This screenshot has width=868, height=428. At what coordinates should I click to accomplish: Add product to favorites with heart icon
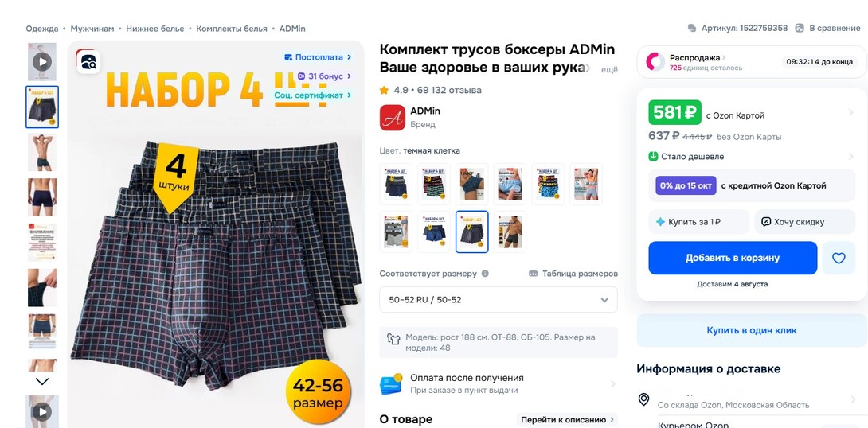click(x=839, y=258)
